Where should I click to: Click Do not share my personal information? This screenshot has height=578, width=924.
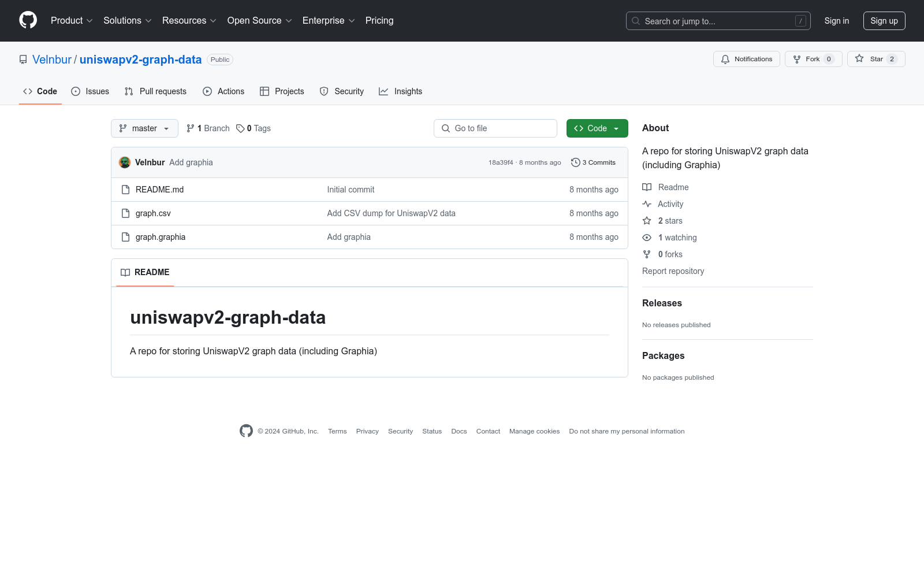627,431
